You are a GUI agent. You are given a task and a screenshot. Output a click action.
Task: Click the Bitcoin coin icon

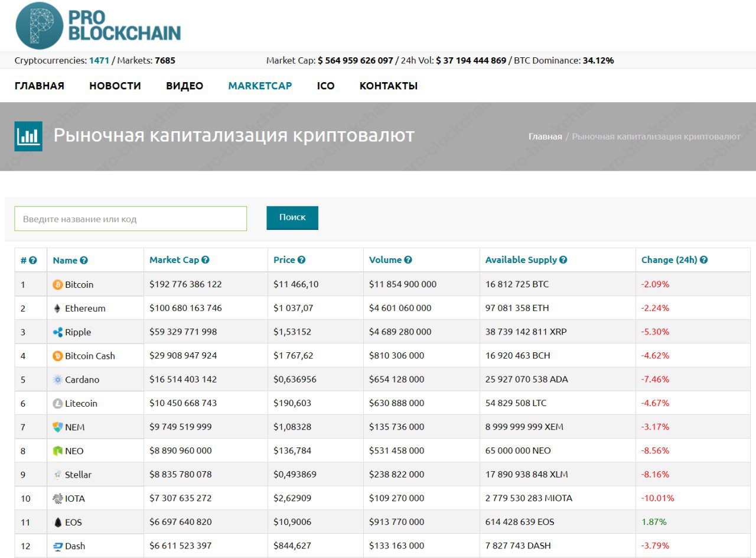point(58,285)
